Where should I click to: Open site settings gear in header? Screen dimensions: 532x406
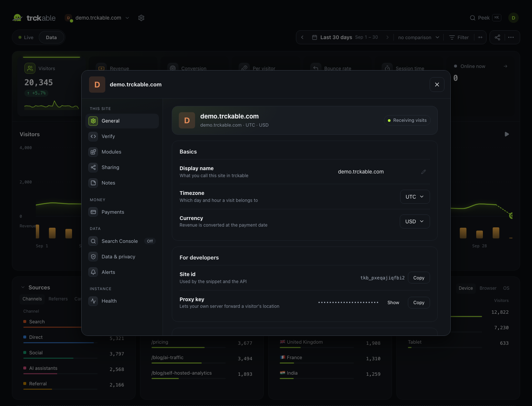pos(141,18)
